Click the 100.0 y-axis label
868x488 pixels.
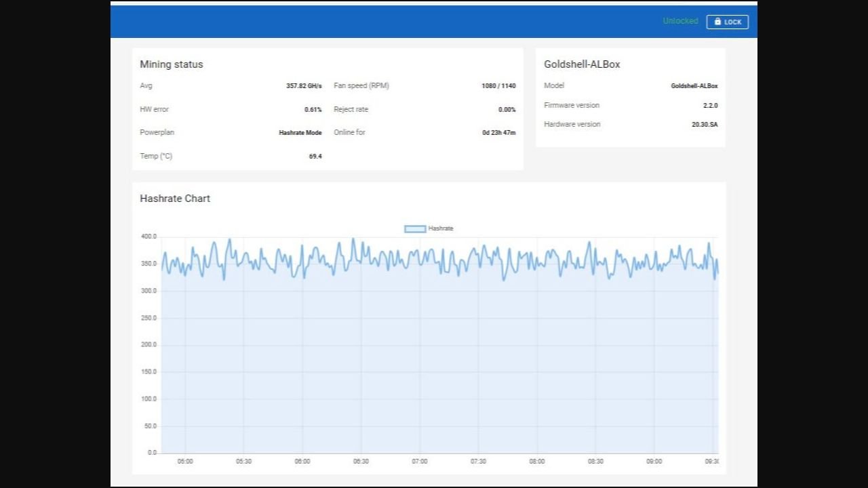point(149,399)
